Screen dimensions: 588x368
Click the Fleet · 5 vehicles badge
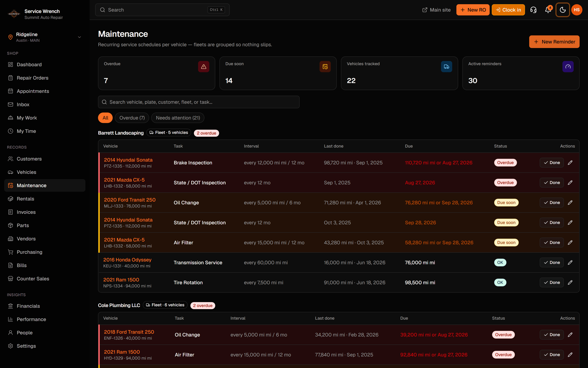tap(169, 133)
